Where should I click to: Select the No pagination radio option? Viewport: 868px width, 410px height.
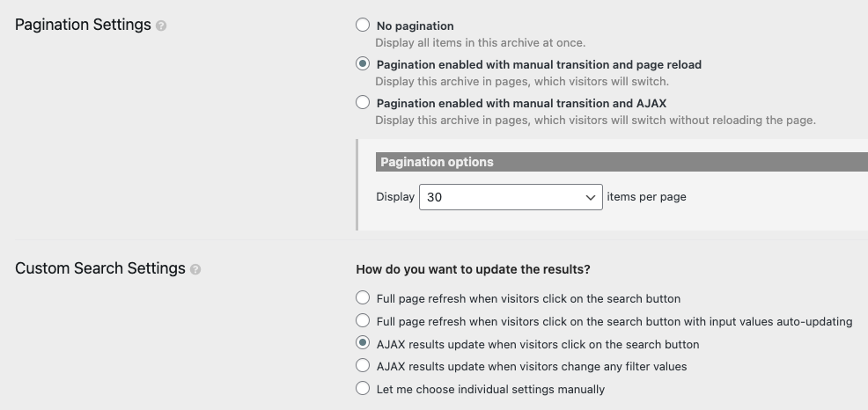click(363, 25)
